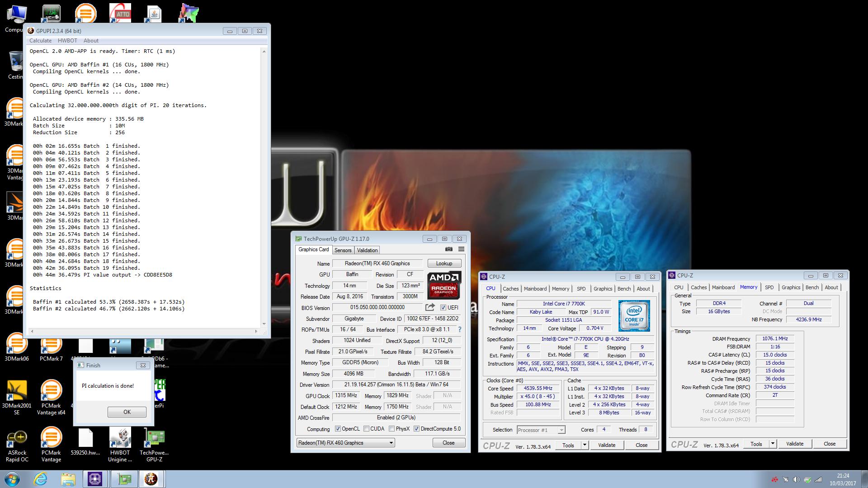This screenshot has height=488, width=868.
Task: Click the system clock showing 21:24
Action: 842,476
